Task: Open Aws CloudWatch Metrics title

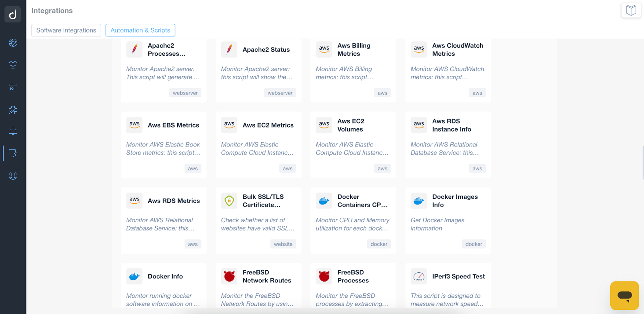Action: [458, 50]
